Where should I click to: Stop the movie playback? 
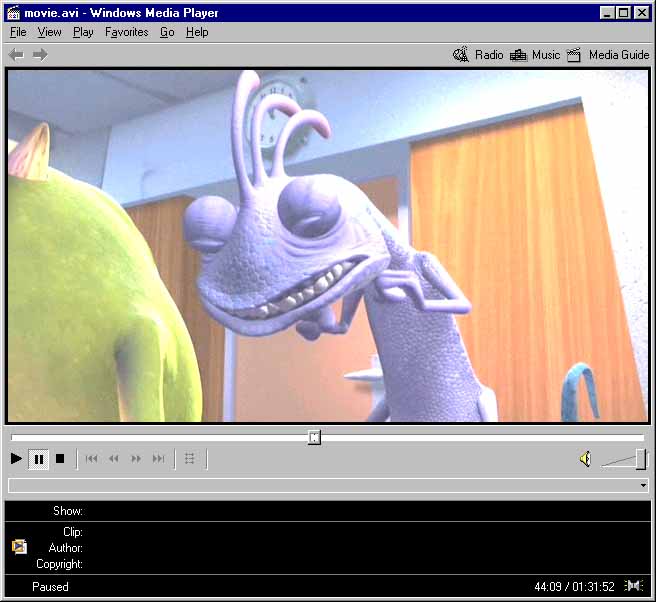[x=60, y=459]
